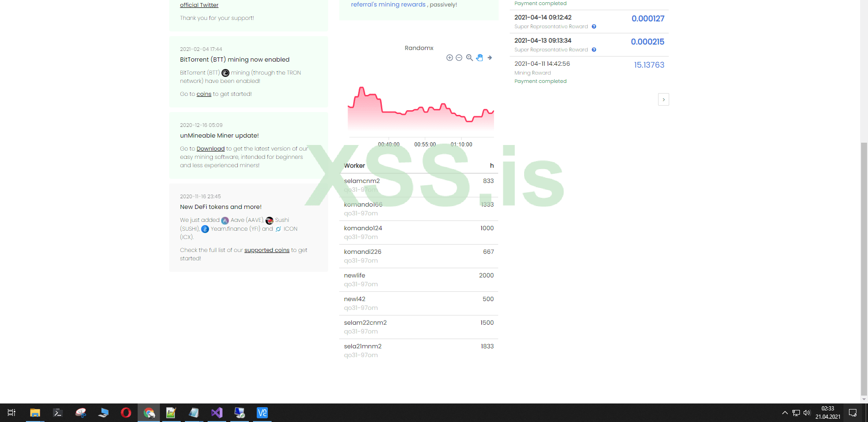Switch to Chrome on the taskbar

(149, 413)
